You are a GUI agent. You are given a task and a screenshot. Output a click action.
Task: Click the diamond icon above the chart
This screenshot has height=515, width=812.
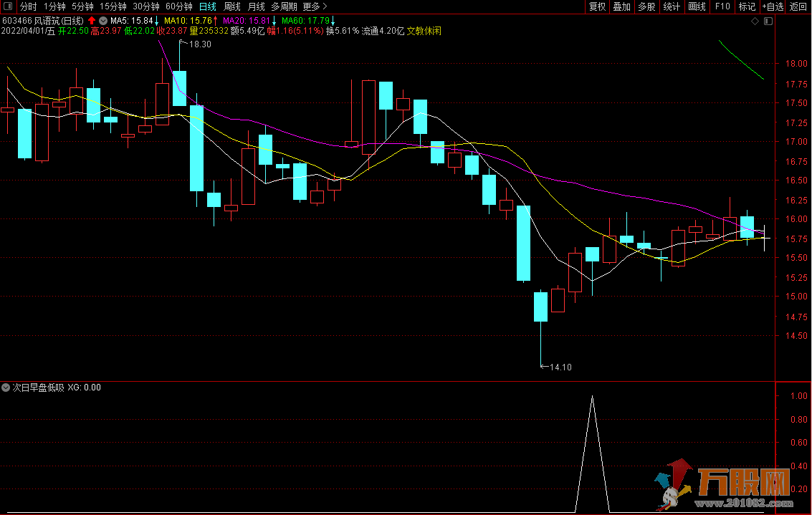pyautogui.click(x=755, y=21)
